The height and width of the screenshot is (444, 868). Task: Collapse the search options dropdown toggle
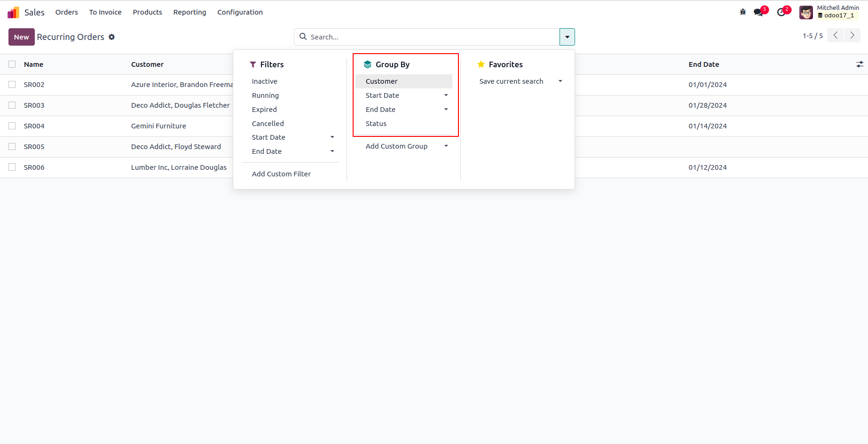click(567, 37)
